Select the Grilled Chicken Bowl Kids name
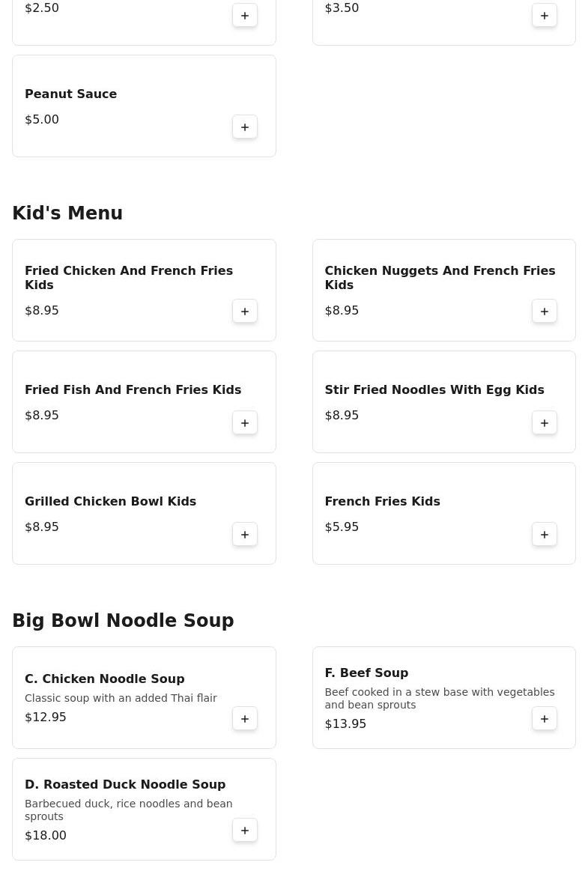Screen dimensions: 588x880 tap(110, 502)
